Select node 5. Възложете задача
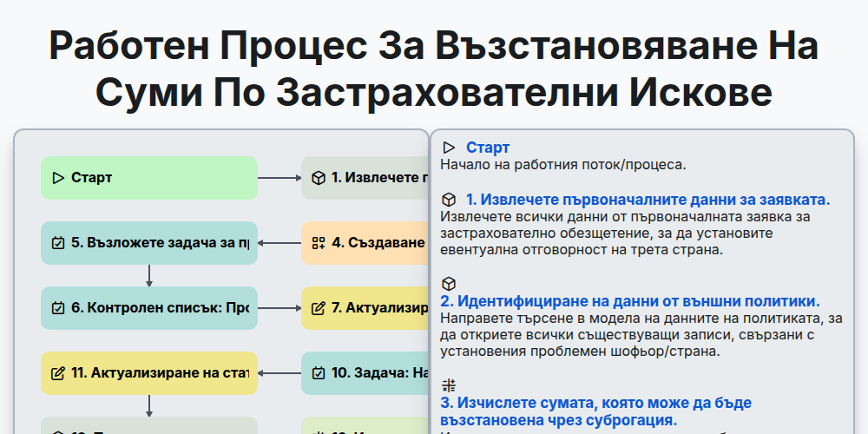The image size is (868, 434). 149,243
